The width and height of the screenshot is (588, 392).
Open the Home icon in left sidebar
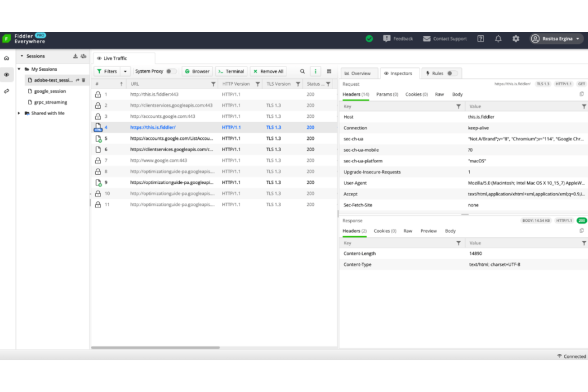[x=6, y=58]
